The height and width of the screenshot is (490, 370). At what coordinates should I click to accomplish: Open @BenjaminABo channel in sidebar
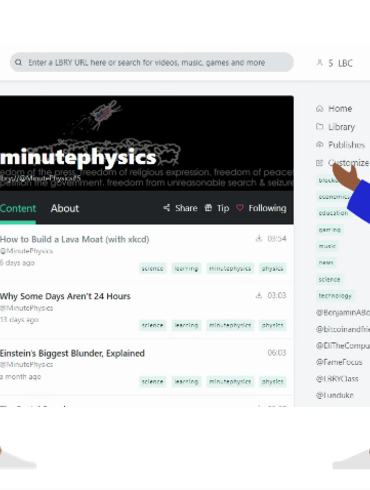click(x=343, y=313)
